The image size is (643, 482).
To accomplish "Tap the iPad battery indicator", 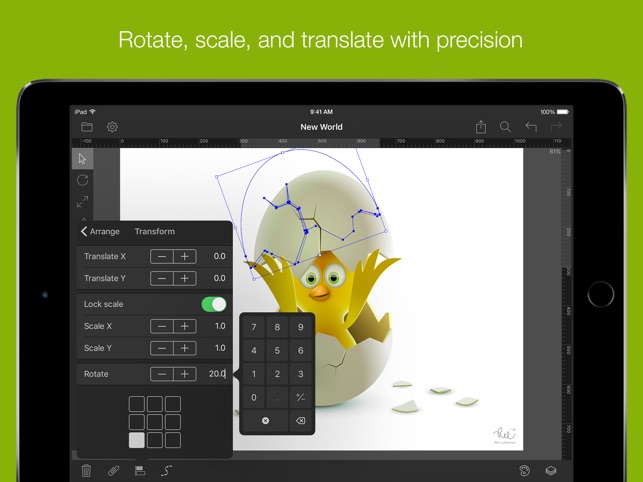I will point(562,112).
